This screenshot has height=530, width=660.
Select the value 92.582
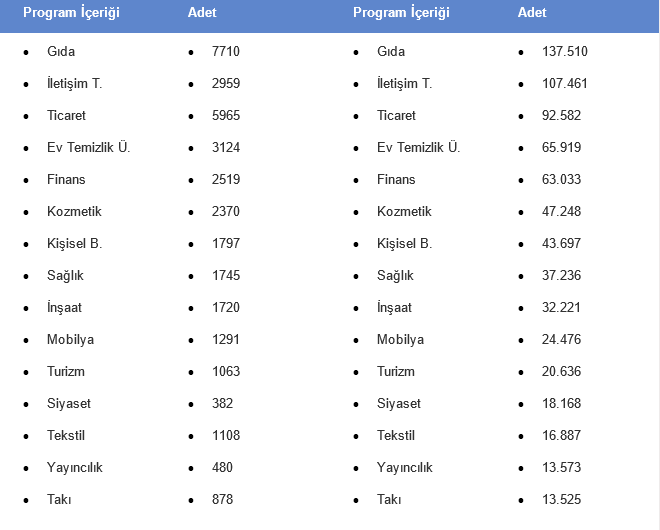click(561, 115)
